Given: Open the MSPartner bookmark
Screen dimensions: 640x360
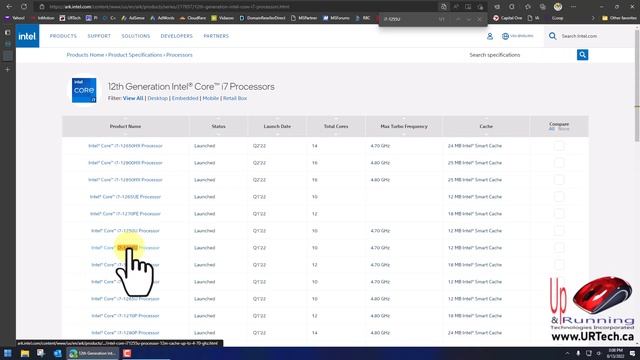Looking at the screenshot, I should (304, 18).
